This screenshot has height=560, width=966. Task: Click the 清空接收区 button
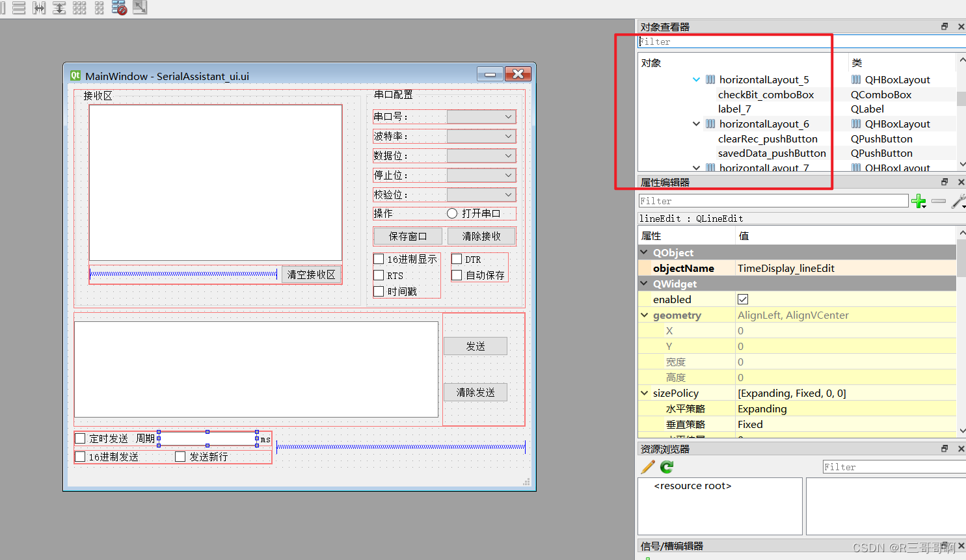click(312, 274)
